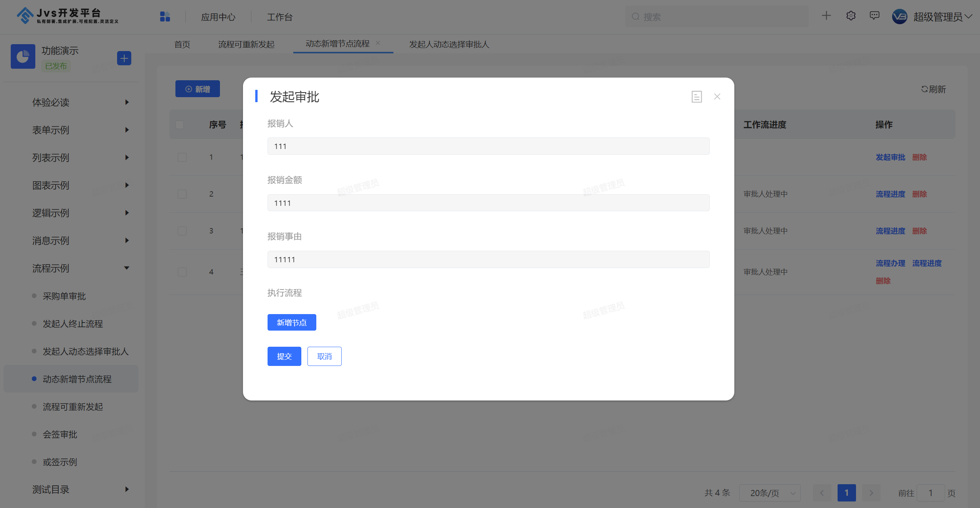Click the 新增节点 button
Viewport: 980px width, 508px height.
point(292,322)
